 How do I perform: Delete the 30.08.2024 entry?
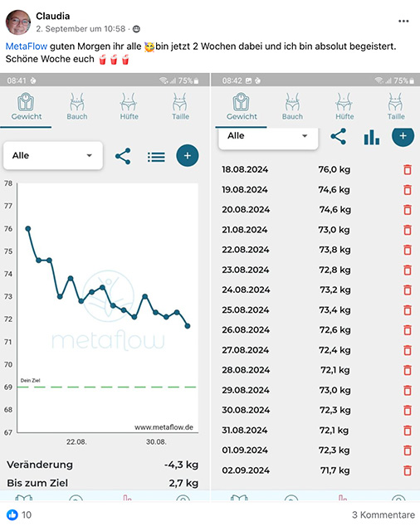pos(408,410)
